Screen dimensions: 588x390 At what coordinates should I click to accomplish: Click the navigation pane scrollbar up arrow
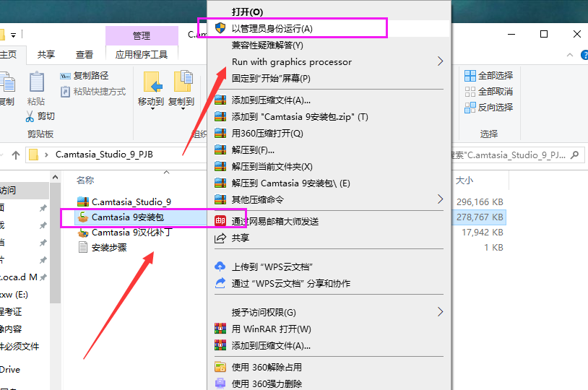click(55, 177)
